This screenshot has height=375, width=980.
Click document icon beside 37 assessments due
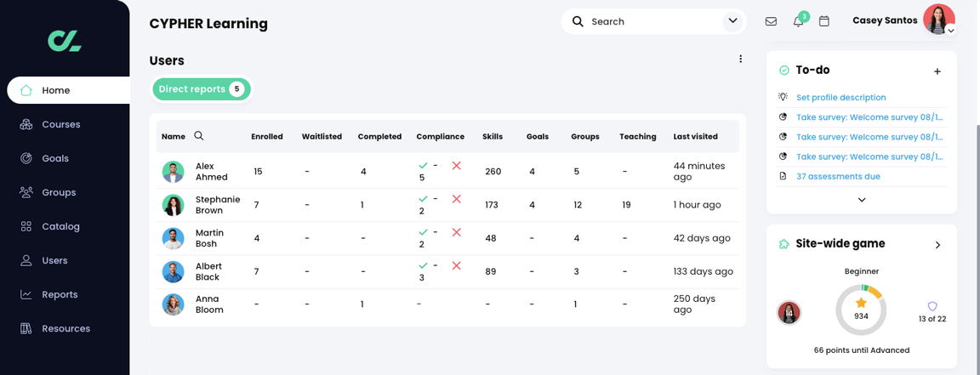point(783,176)
